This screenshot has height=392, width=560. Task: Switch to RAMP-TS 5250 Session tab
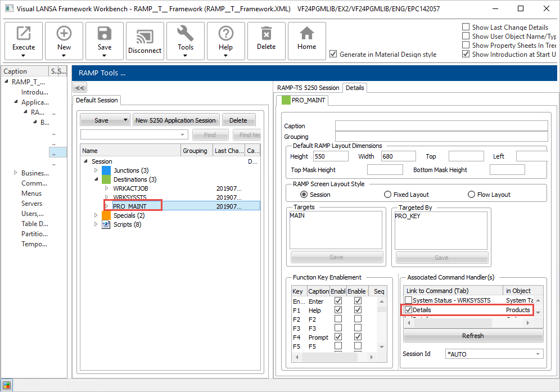(x=309, y=88)
